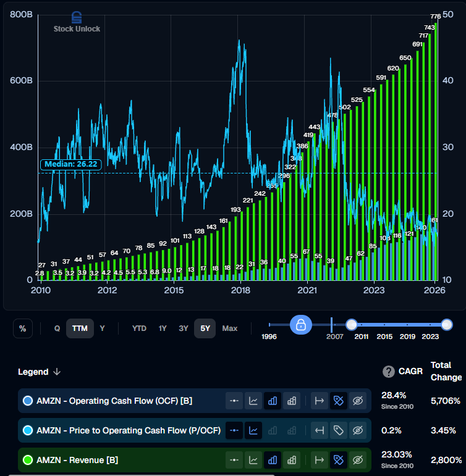
Task: Choose the YTD time range
Action: coord(139,328)
